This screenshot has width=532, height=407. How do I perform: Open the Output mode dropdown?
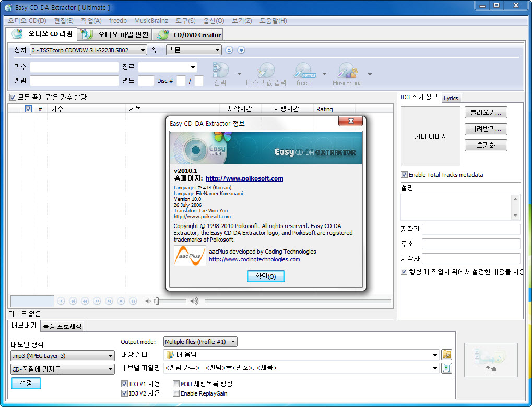pyautogui.click(x=200, y=342)
